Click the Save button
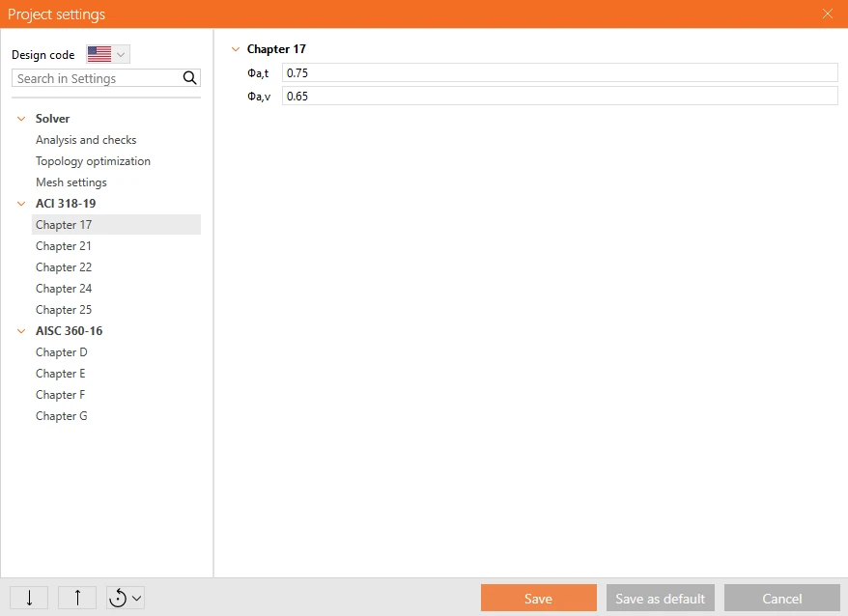The width and height of the screenshot is (848, 616). pos(539,599)
